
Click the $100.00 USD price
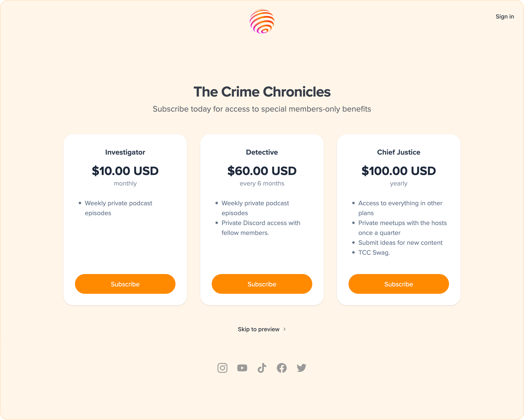(398, 171)
